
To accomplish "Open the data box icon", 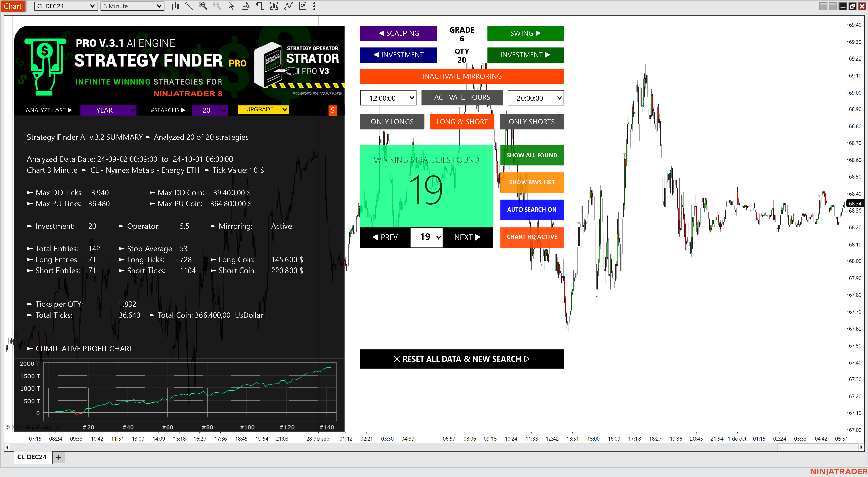I will (245, 6).
